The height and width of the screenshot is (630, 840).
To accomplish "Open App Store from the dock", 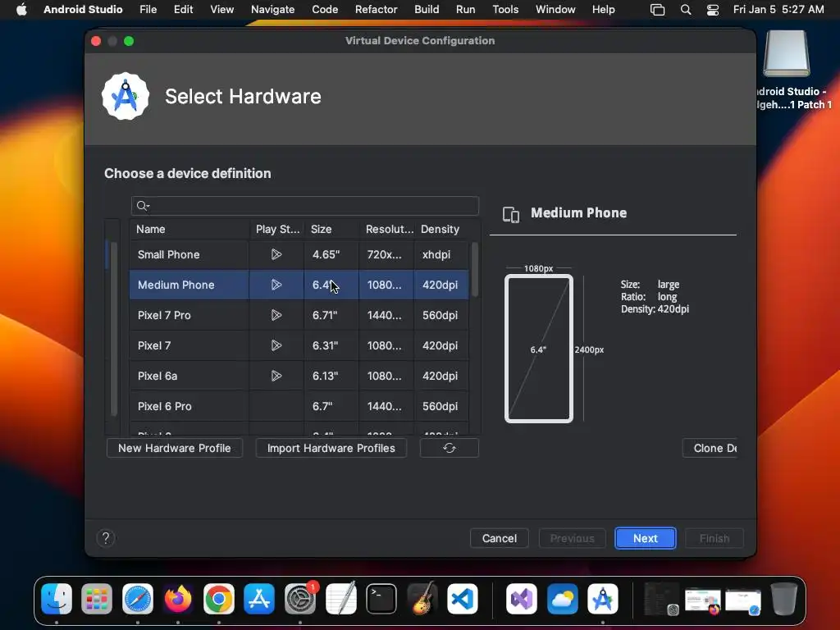I will point(259,598).
